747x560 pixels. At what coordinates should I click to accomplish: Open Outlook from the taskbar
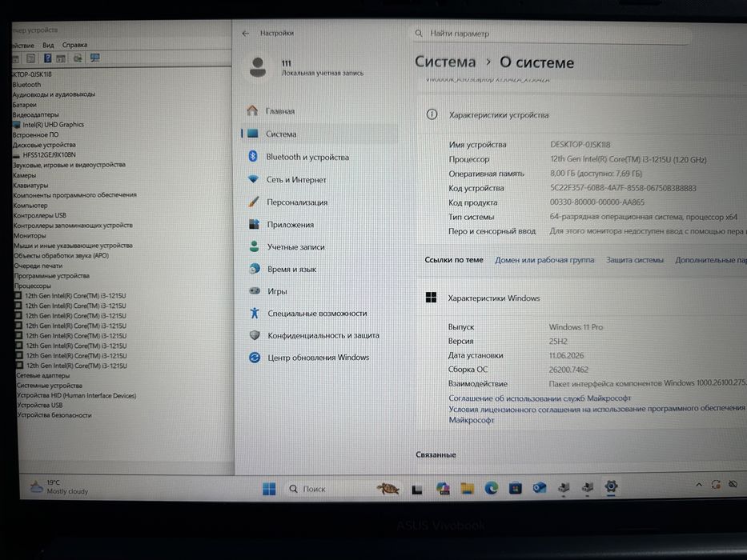click(540, 488)
